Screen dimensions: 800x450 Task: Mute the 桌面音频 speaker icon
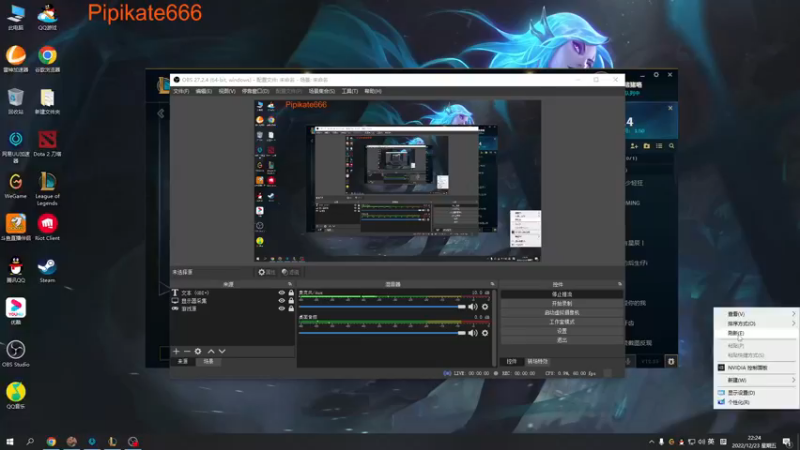[473, 333]
